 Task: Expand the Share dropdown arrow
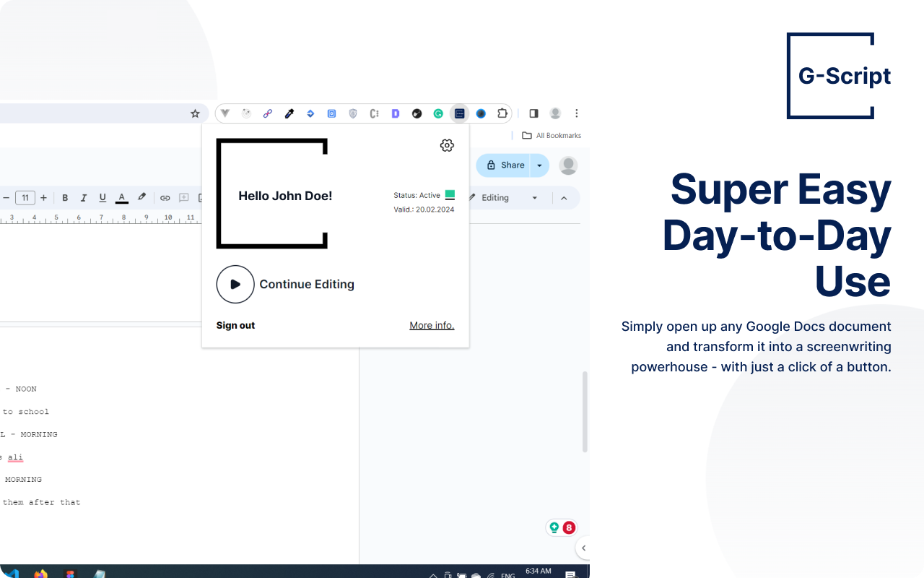539,165
